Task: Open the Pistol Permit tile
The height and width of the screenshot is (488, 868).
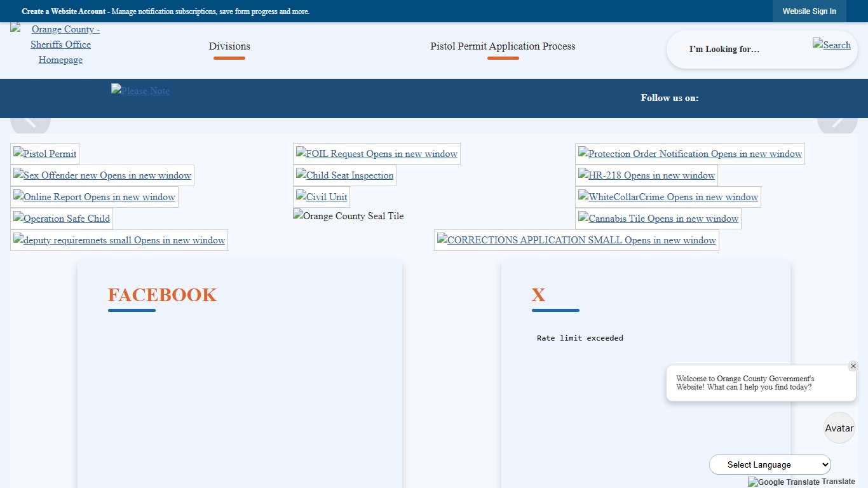Action: pyautogui.click(x=45, y=154)
